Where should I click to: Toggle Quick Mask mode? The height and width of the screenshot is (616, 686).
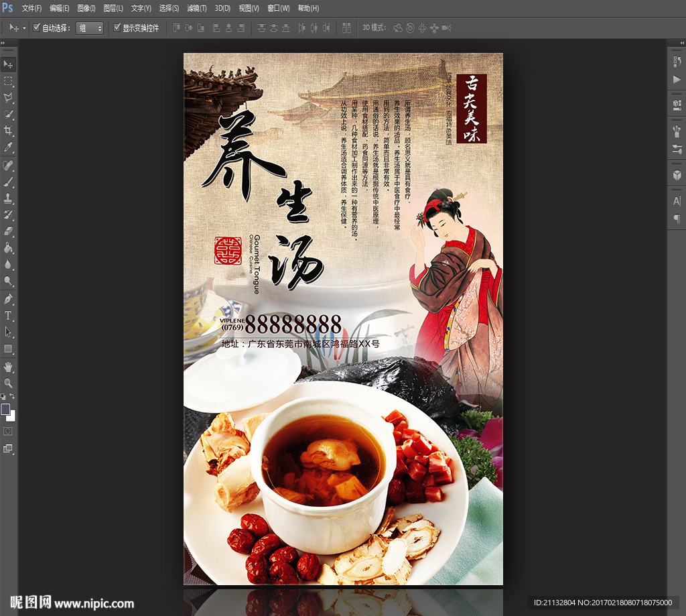8,432
